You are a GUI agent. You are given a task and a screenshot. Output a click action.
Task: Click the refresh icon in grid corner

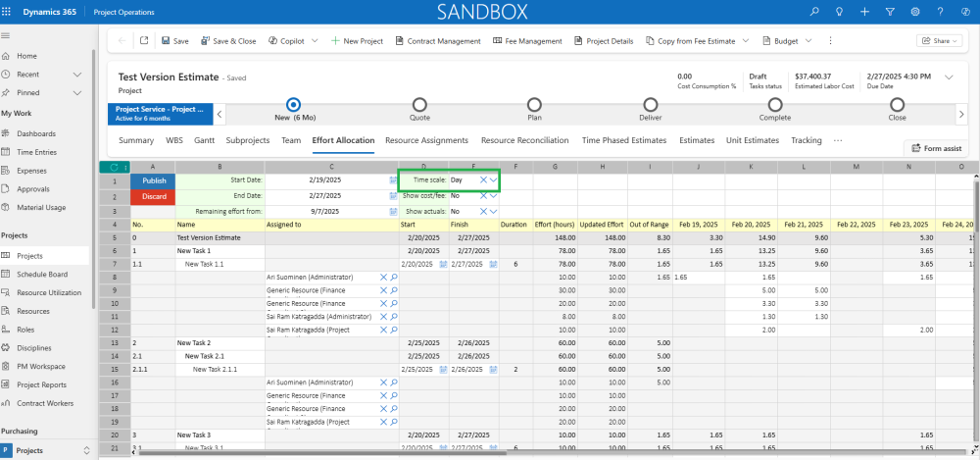(115, 167)
